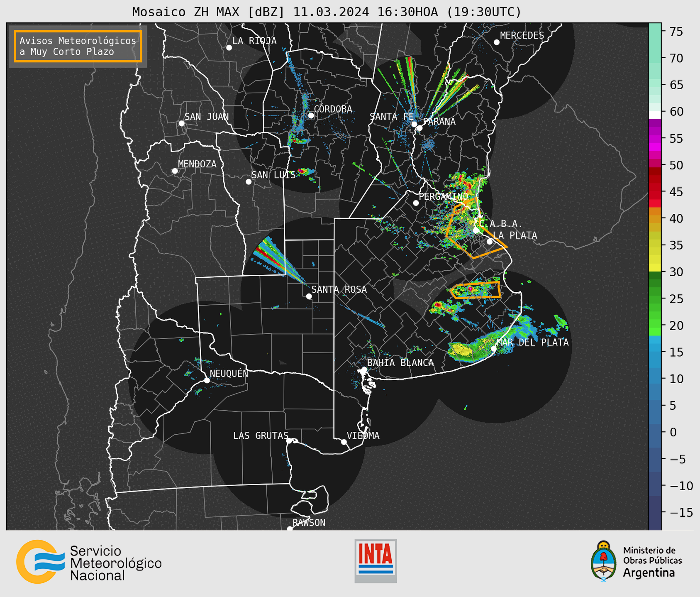
Task: Click the San Juan city marker dot
Action: coord(181,123)
